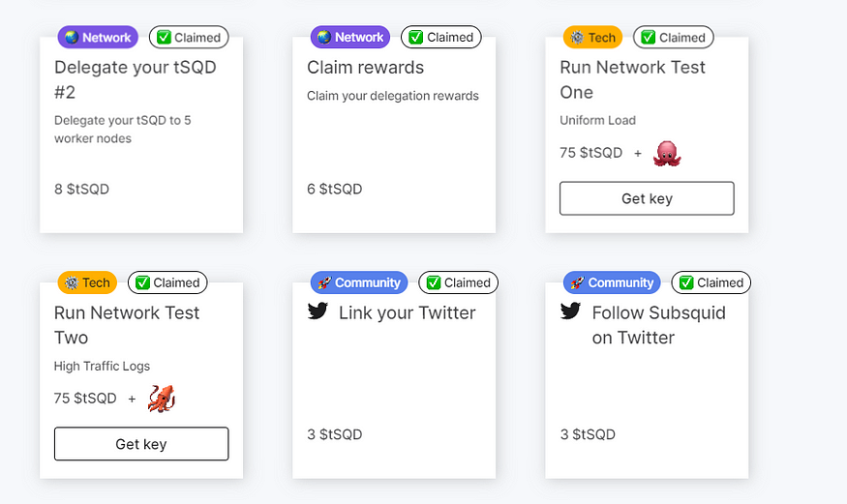Get key for Run Network Test Two
Viewport: 847px width, 504px height.
[x=141, y=444]
